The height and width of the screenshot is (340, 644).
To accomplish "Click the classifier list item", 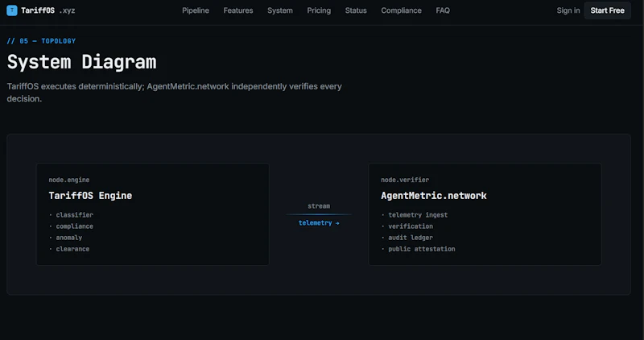I will click(x=74, y=215).
